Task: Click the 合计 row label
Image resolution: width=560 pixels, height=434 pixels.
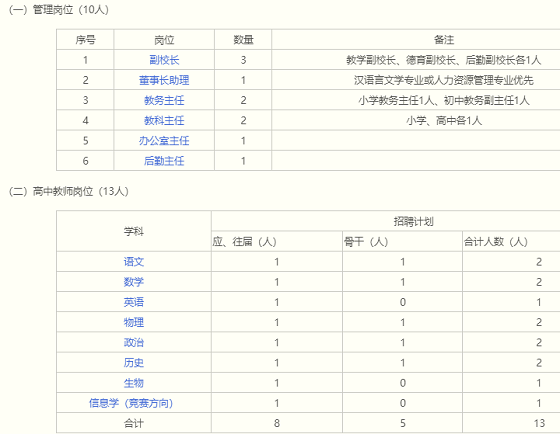Action: pos(134,423)
